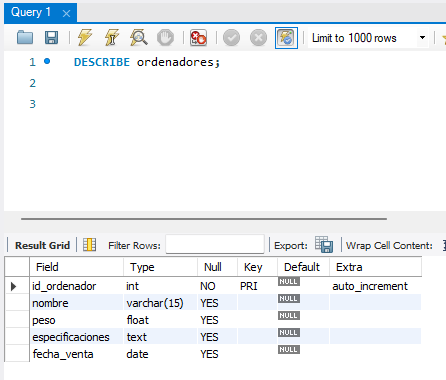The image size is (446, 380).
Task: Export recordset using the Export icon
Action: pyautogui.click(x=324, y=244)
